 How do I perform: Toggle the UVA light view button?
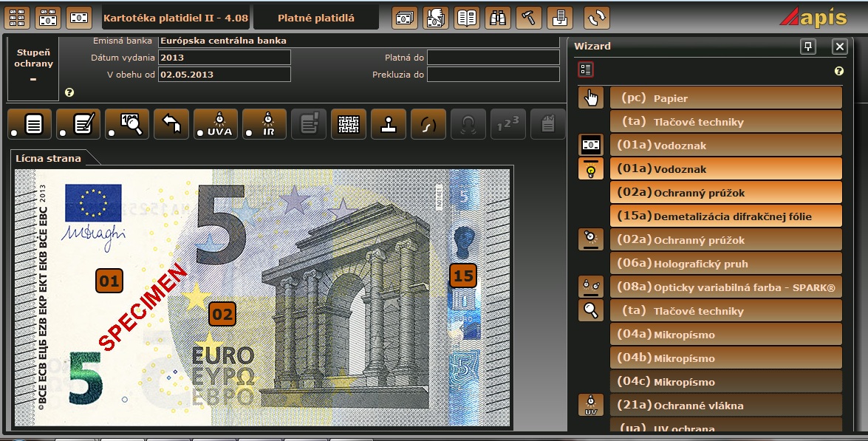pos(216,124)
